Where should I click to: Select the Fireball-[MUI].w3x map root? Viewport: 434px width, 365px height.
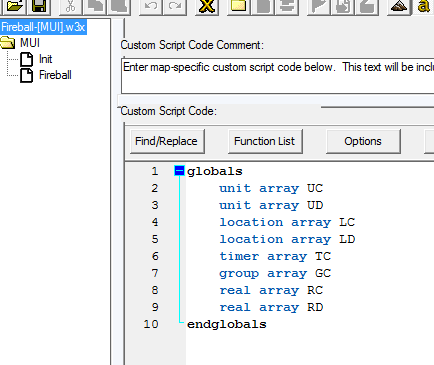tap(43, 27)
